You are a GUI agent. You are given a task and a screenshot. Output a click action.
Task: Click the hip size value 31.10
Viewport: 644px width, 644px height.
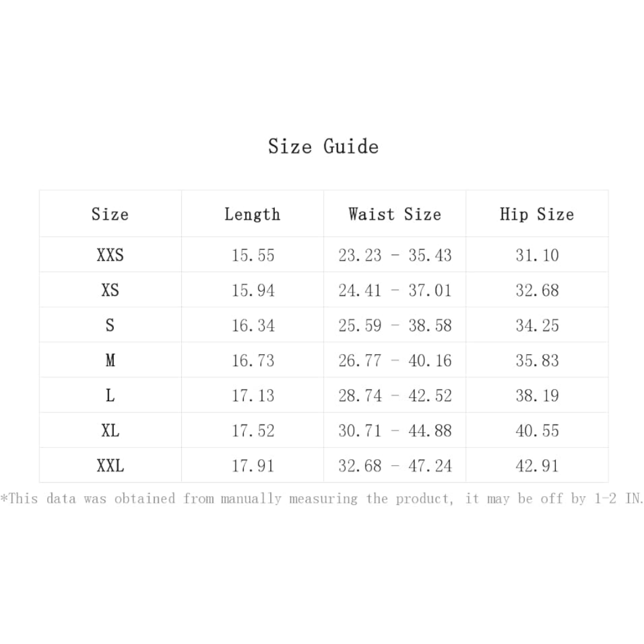tap(537, 255)
